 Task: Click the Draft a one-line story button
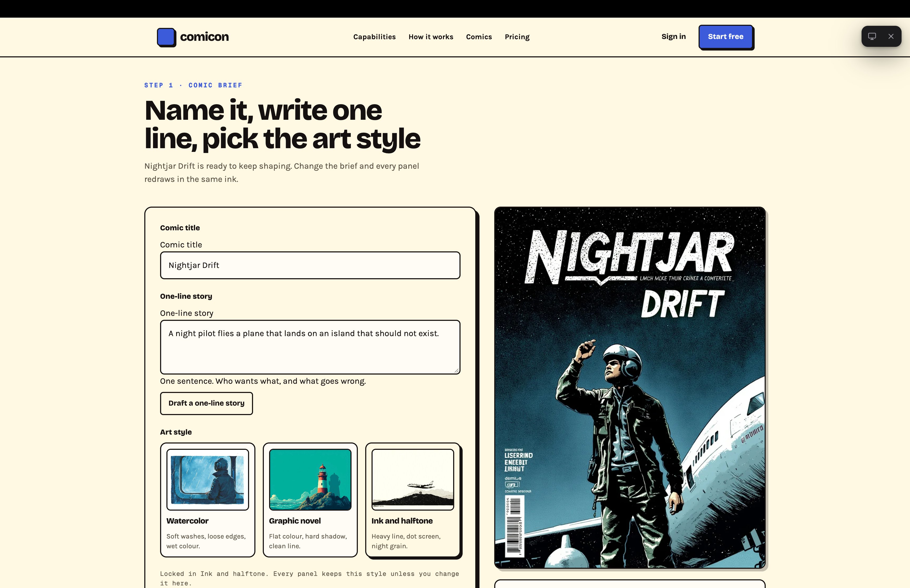(x=206, y=403)
